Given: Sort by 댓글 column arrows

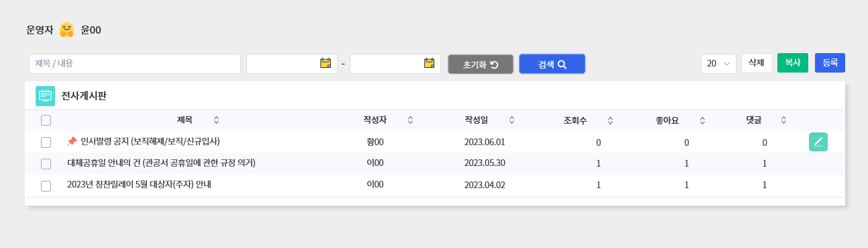Looking at the screenshot, I should pyautogui.click(x=783, y=120).
